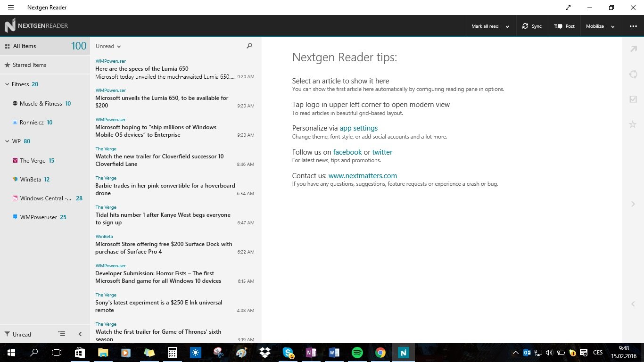The width and height of the screenshot is (644, 362).
Task: Open article 'Here are the specs of the Lumia 650'
Action: click(x=175, y=69)
